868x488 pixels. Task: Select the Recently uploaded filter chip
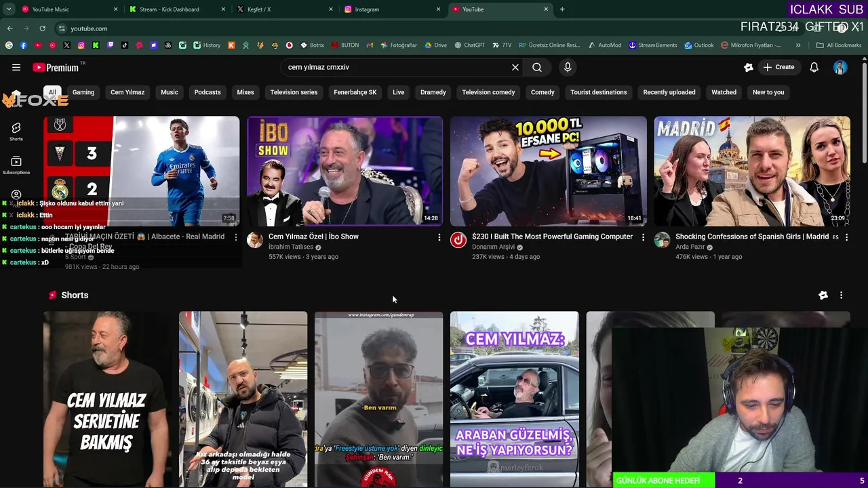[x=669, y=92]
